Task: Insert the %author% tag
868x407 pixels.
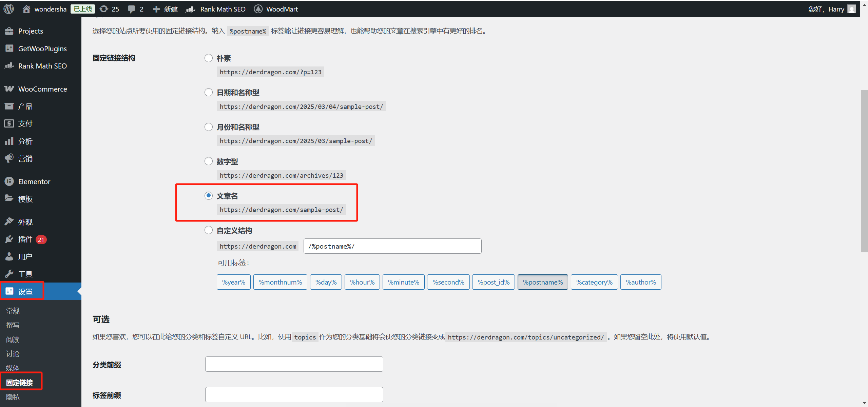Action: pos(640,282)
